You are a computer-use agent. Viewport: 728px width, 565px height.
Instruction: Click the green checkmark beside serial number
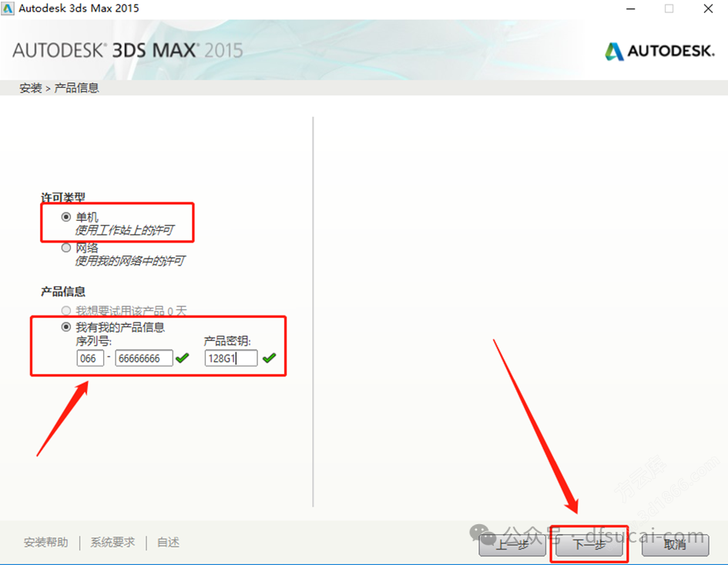(183, 358)
